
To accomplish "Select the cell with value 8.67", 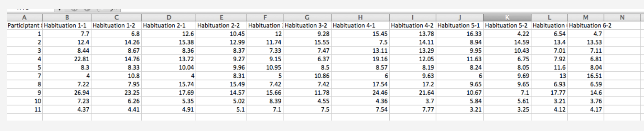I will coord(116,51).
